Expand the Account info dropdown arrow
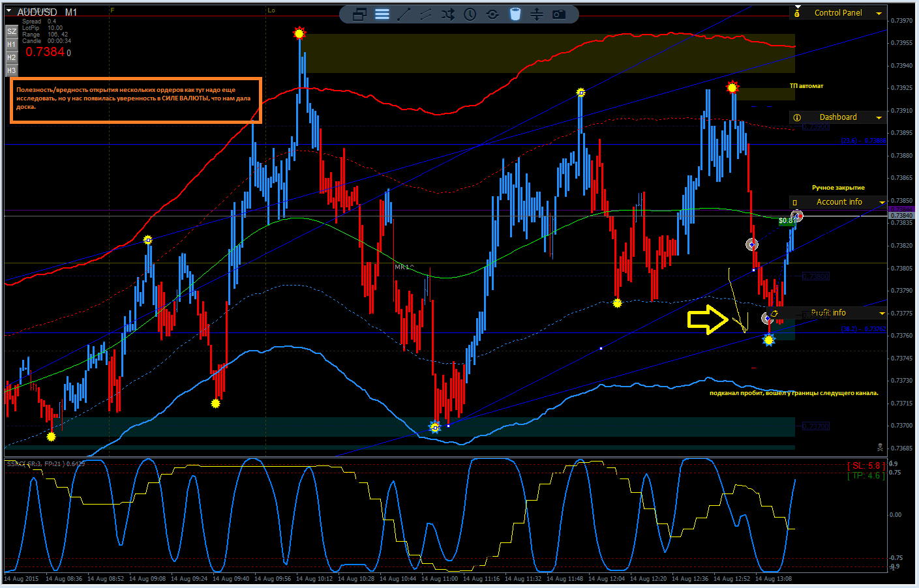919x588 pixels. tap(882, 202)
